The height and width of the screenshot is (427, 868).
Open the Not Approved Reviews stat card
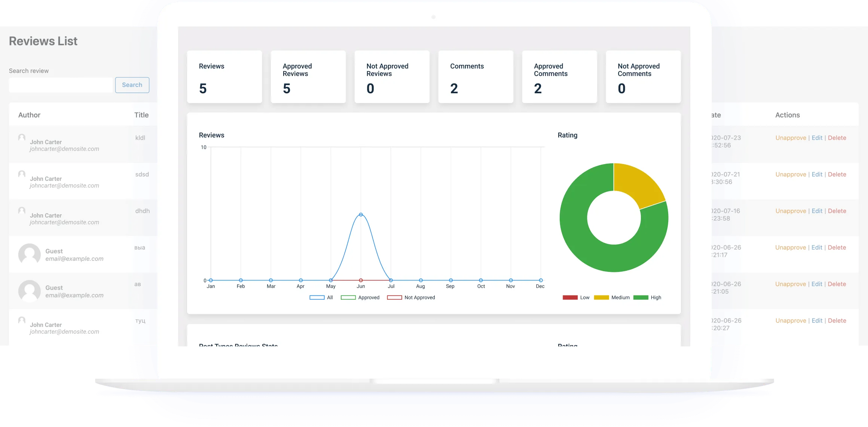pyautogui.click(x=392, y=77)
